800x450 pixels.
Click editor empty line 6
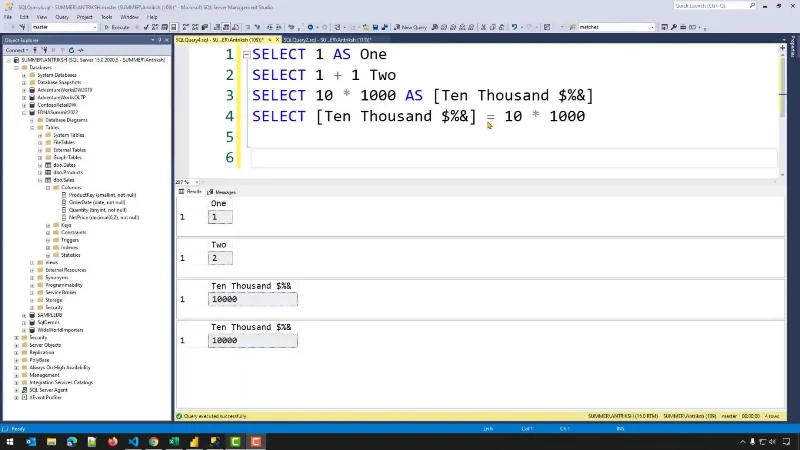(514, 158)
